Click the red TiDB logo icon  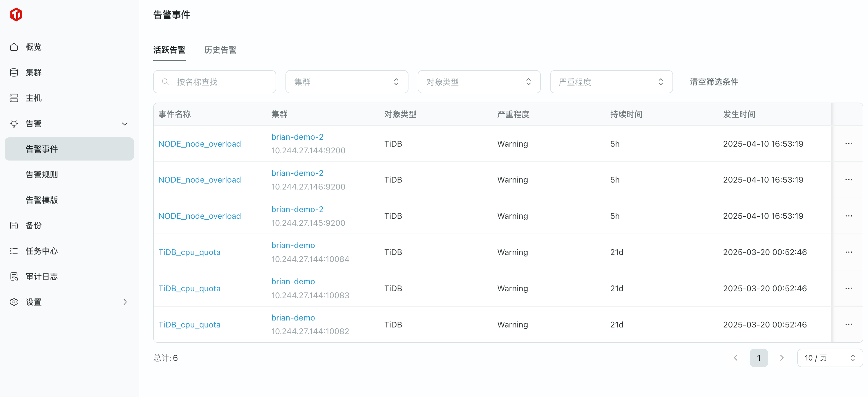(x=16, y=14)
